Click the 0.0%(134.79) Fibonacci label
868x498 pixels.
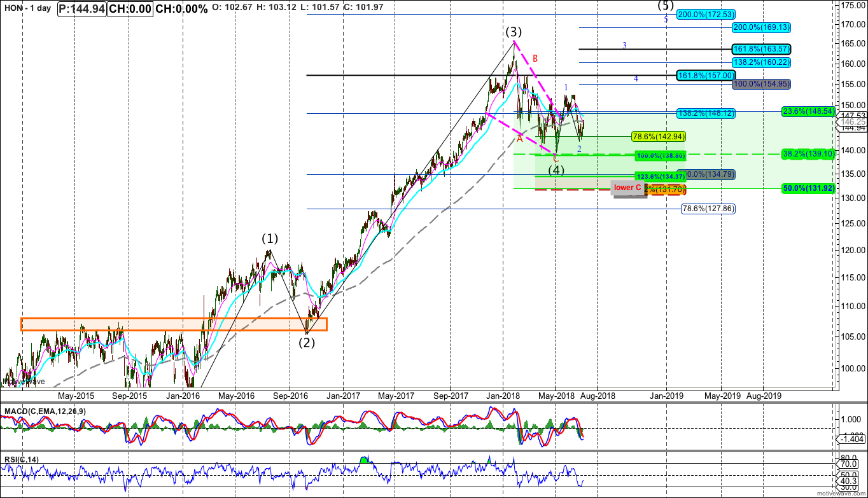point(710,175)
